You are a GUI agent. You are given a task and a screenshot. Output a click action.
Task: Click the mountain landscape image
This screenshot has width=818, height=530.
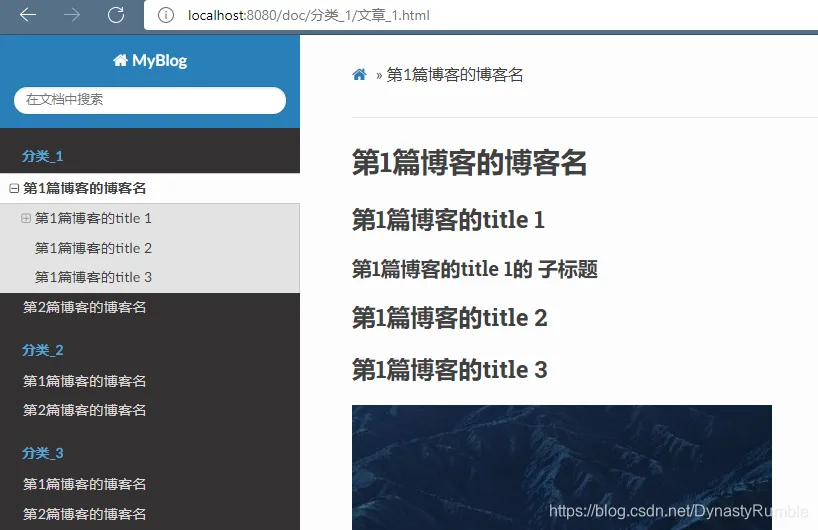coord(562,467)
